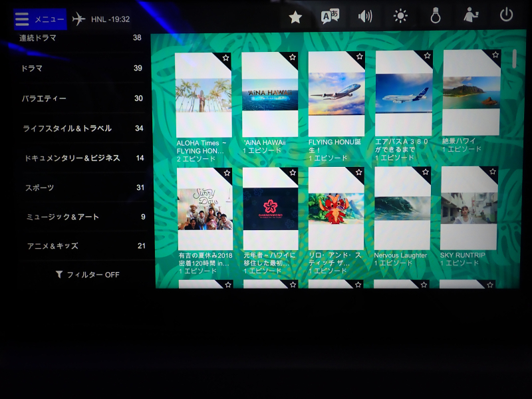
Task: Click the エアバスA380ができるまで title text
Action: 402,145
